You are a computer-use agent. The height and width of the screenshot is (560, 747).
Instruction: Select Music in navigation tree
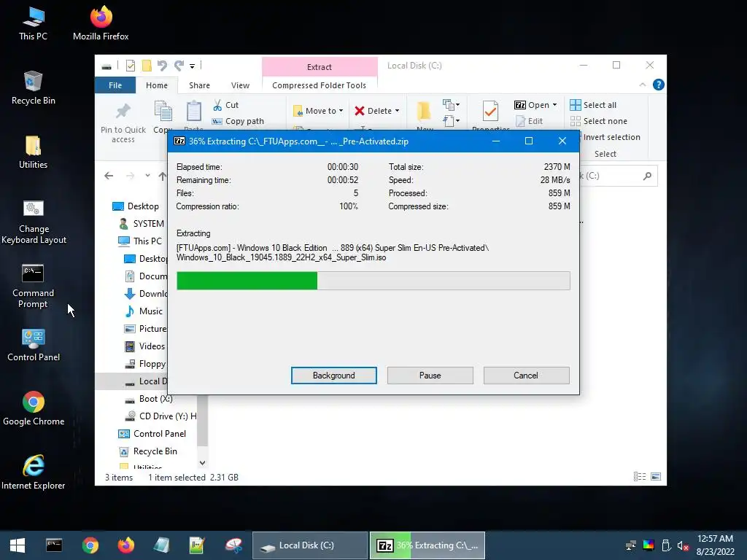pyautogui.click(x=144, y=311)
